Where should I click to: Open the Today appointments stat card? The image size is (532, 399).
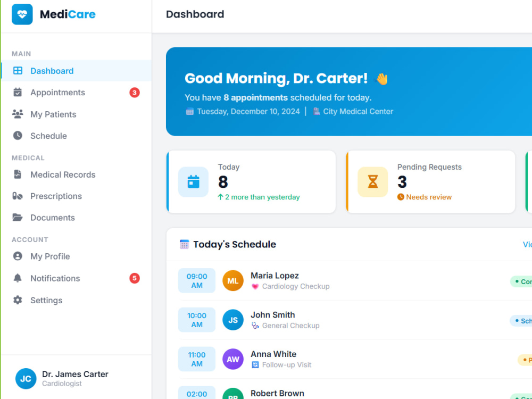click(251, 182)
